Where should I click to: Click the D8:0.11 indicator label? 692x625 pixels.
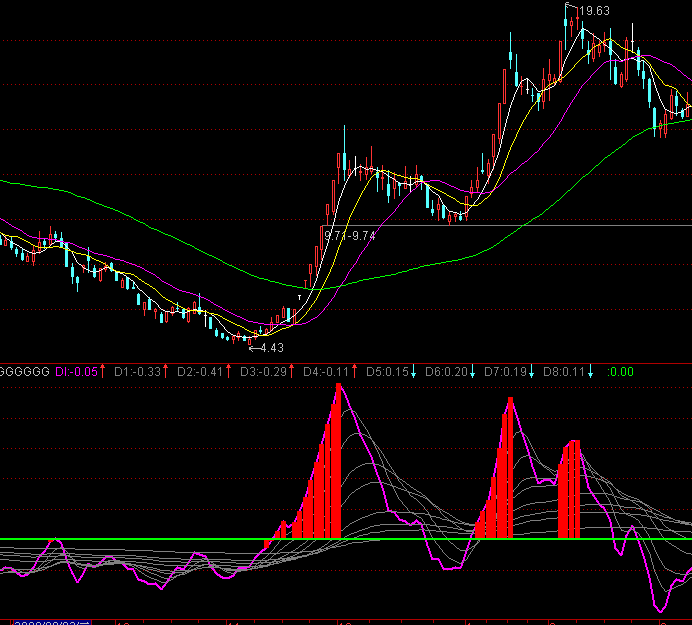click(x=564, y=372)
